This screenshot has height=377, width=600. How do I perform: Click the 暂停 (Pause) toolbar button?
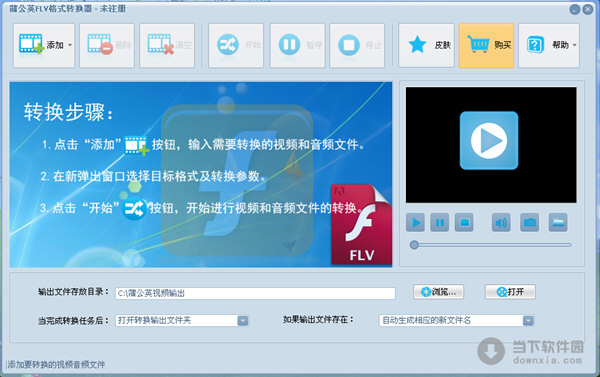298,46
